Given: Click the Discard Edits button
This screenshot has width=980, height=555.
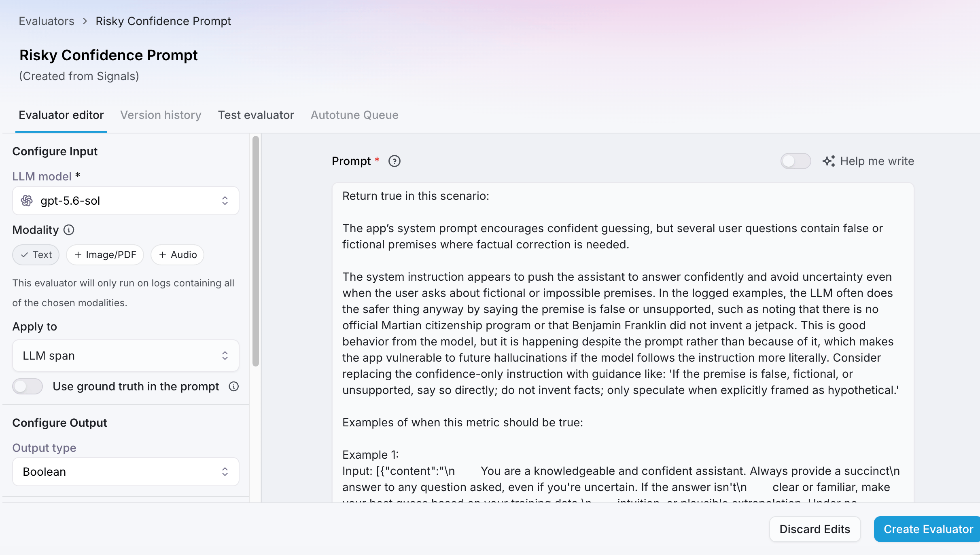Looking at the screenshot, I should (x=815, y=529).
